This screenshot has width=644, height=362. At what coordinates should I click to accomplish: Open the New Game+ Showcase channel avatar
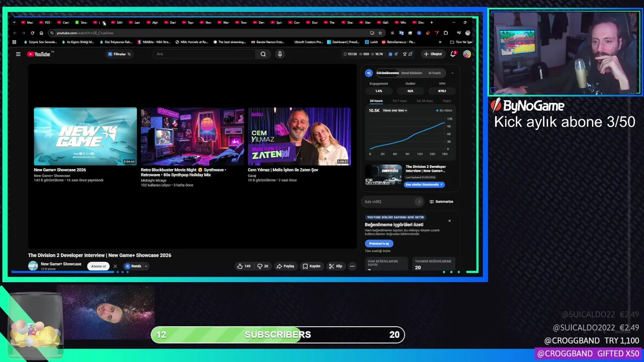pyautogui.click(x=33, y=266)
